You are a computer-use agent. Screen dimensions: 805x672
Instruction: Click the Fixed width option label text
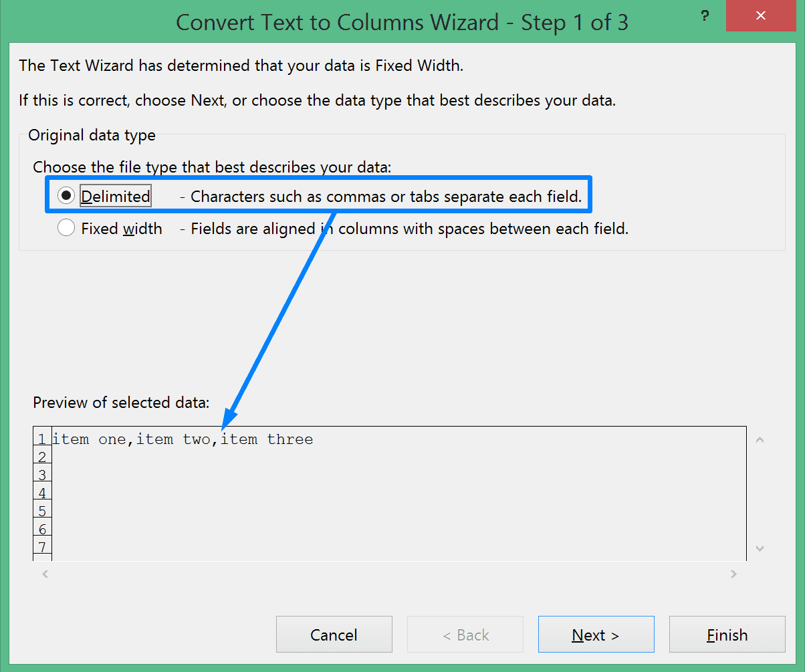(x=120, y=228)
